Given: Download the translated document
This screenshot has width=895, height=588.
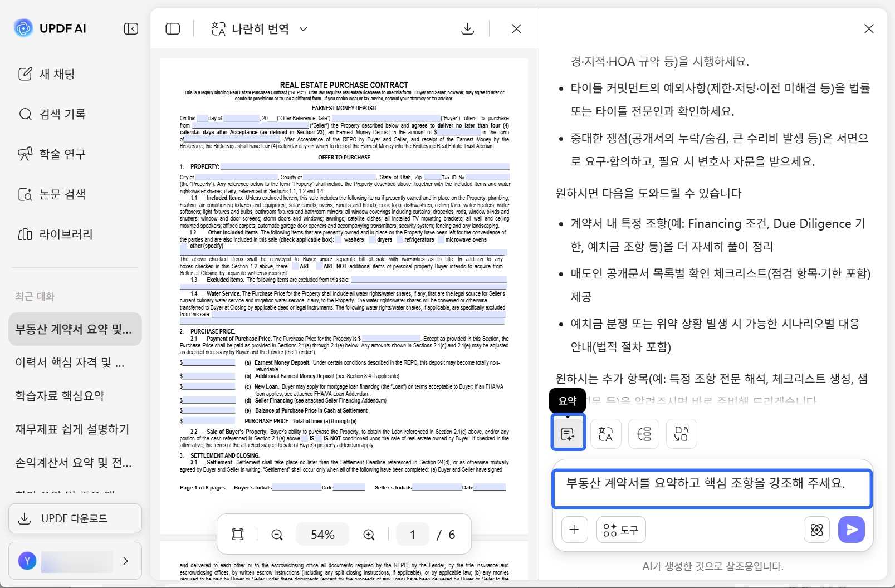Looking at the screenshot, I should [x=468, y=28].
